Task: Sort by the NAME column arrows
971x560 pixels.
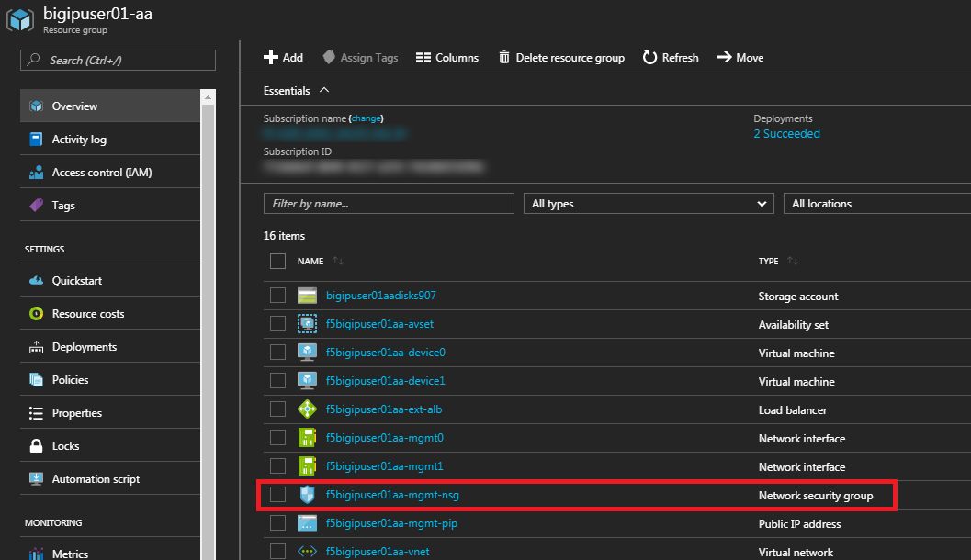Action: tap(337, 261)
